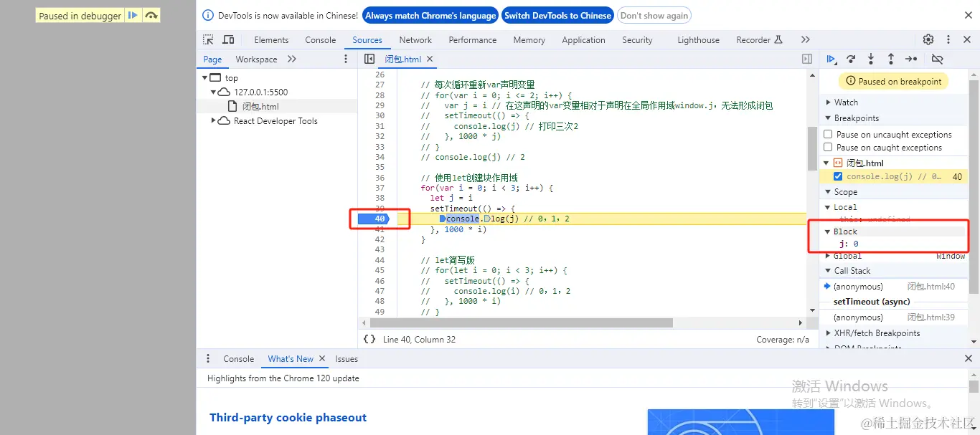Step into next function call
This screenshot has width=980, height=435.
pyautogui.click(x=871, y=59)
